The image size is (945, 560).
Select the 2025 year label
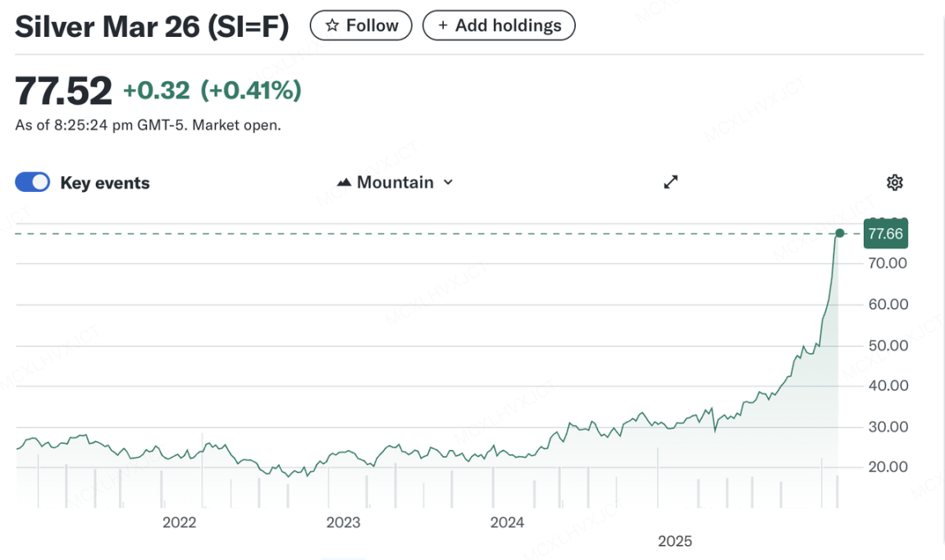click(675, 541)
